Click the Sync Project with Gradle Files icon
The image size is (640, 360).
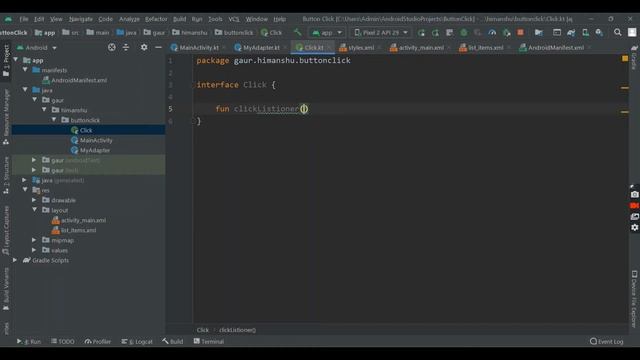click(x=571, y=33)
